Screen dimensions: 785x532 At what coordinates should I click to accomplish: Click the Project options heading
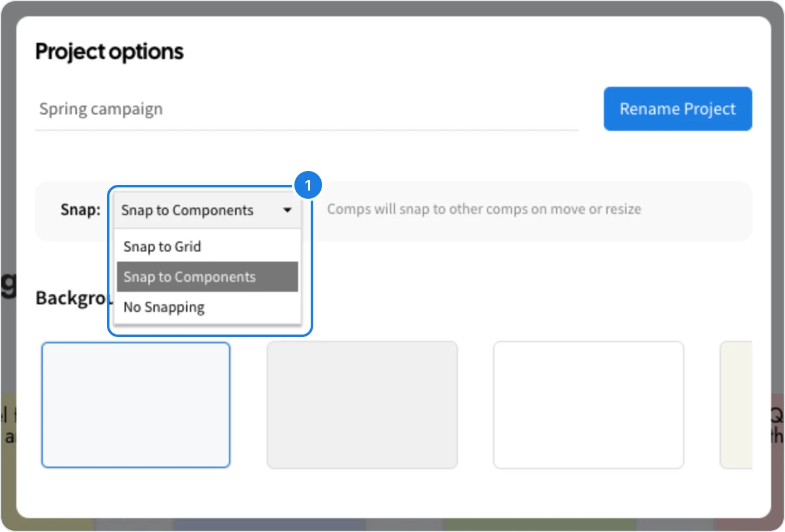tap(109, 52)
